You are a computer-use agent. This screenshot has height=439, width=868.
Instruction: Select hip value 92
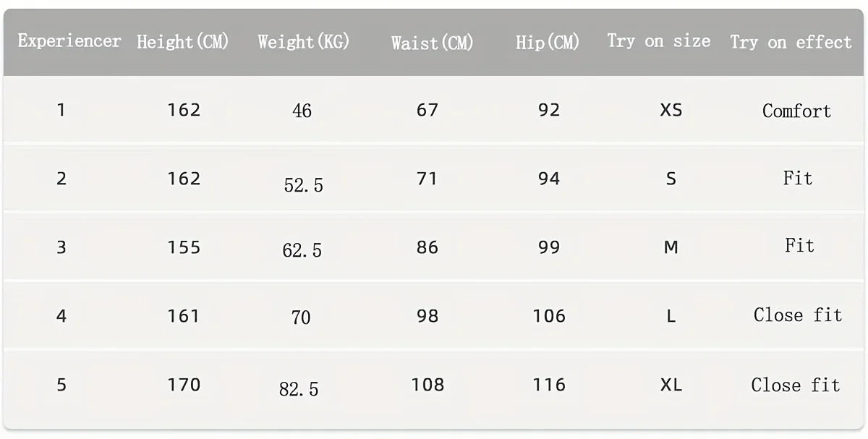[549, 110]
